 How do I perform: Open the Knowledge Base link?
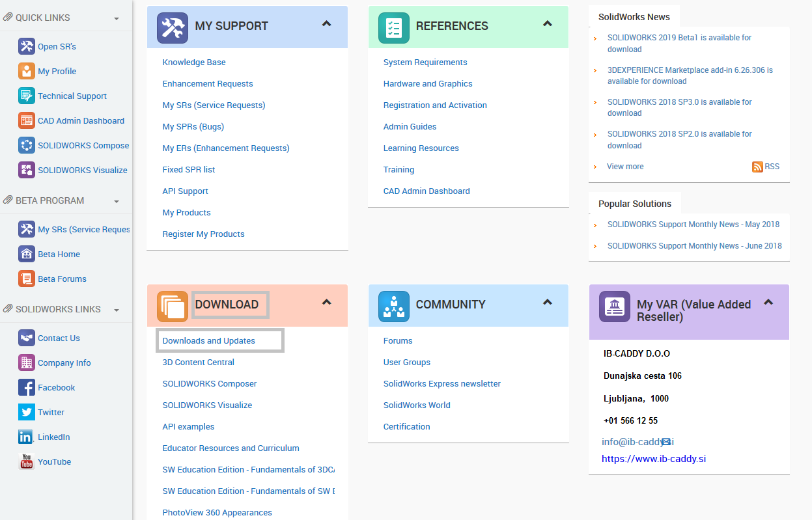click(194, 62)
